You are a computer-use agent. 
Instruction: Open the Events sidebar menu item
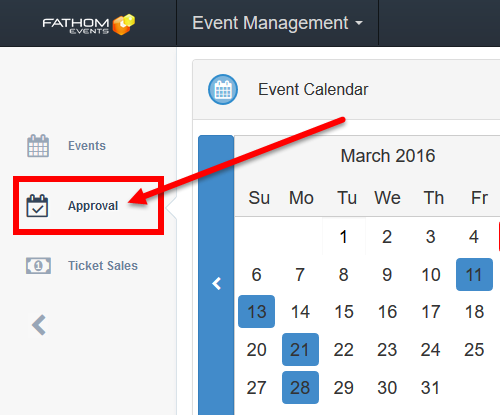[x=87, y=146]
